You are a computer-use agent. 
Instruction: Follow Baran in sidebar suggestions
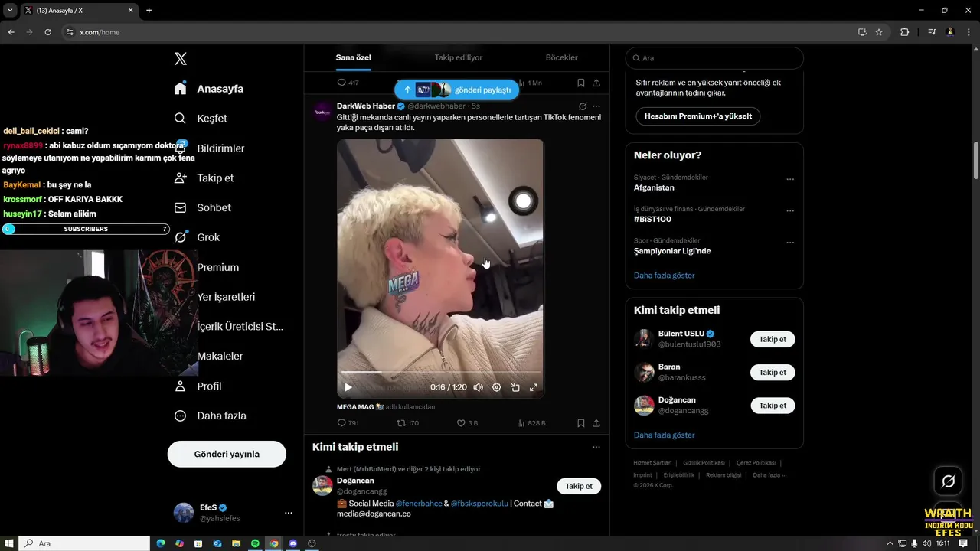773,373
